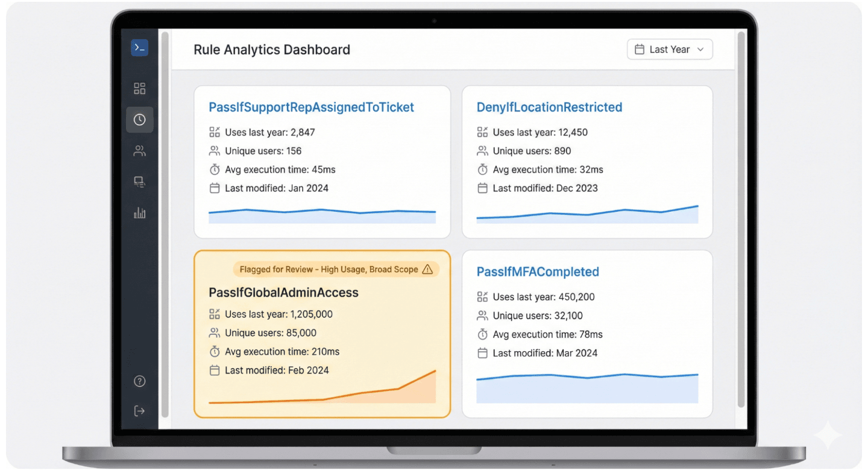This screenshot has width=868, height=473.
Task: Open the users icon in sidebar
Action: (x=140, y=151)
